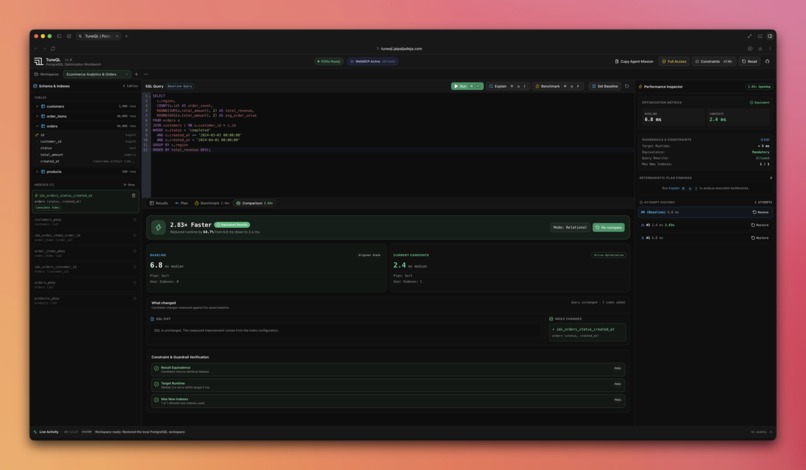Screen dimensions: 806x470
Task: Restore attempt #2
Action: (x=760, y=225)
